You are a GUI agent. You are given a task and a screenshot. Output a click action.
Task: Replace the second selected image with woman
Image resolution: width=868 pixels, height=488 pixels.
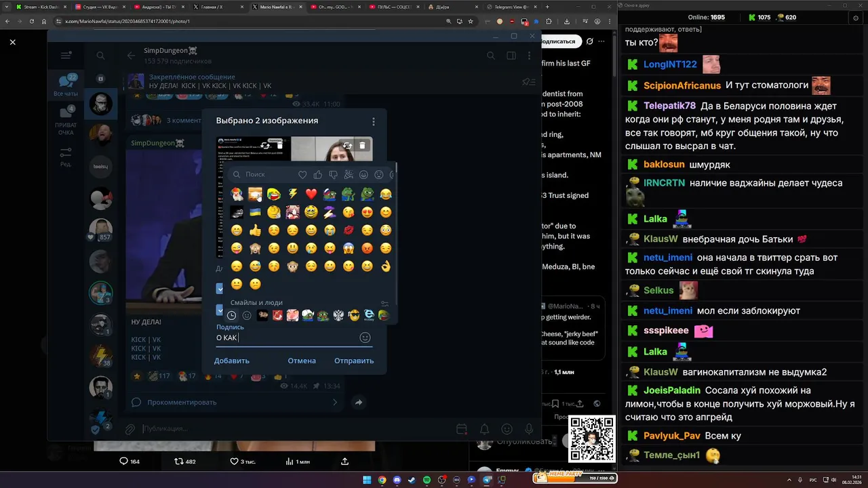tap(347, 145)
